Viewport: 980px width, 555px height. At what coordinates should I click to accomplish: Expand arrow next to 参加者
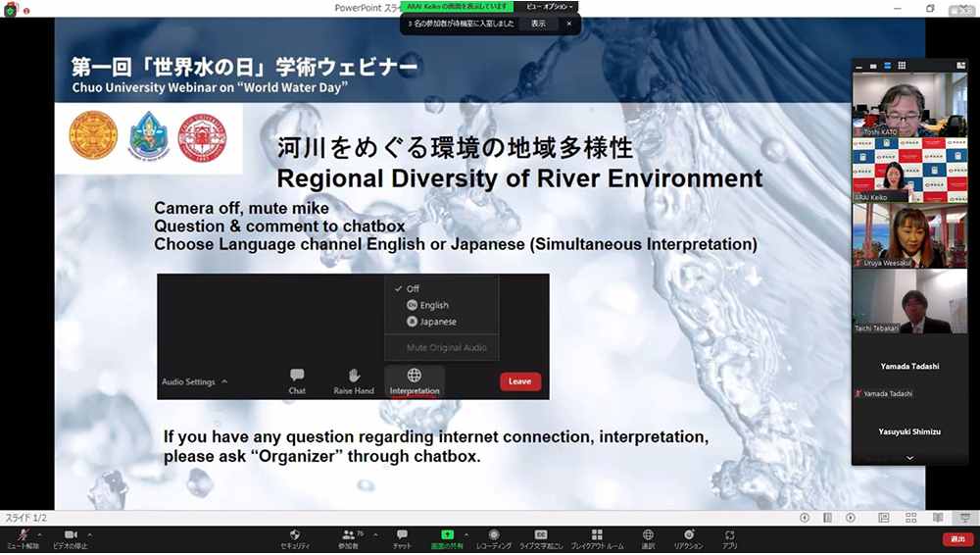[375, 535]
